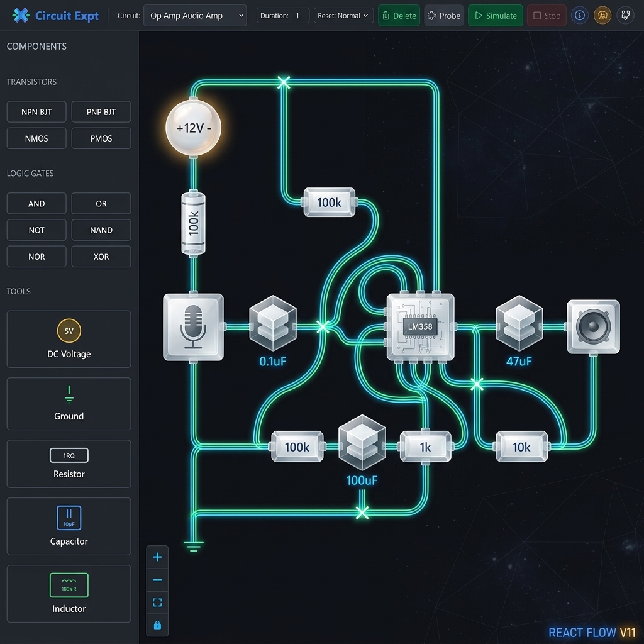The image size is (644, 644).
Task: Select the Capacitor tool
Action: (69, 526)
